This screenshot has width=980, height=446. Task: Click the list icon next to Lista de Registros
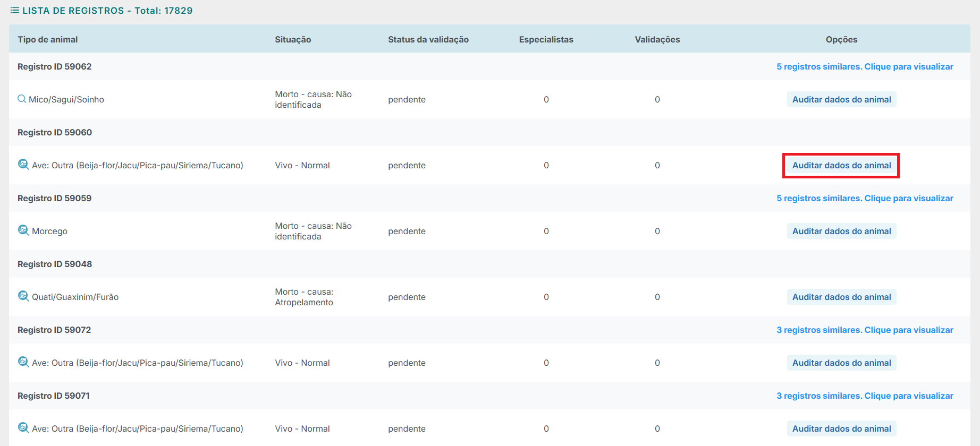15,11
